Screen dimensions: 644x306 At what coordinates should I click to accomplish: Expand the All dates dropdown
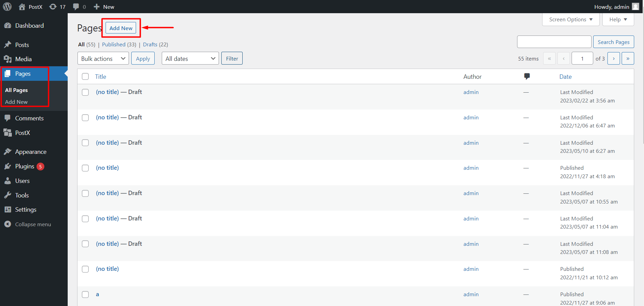190,58
